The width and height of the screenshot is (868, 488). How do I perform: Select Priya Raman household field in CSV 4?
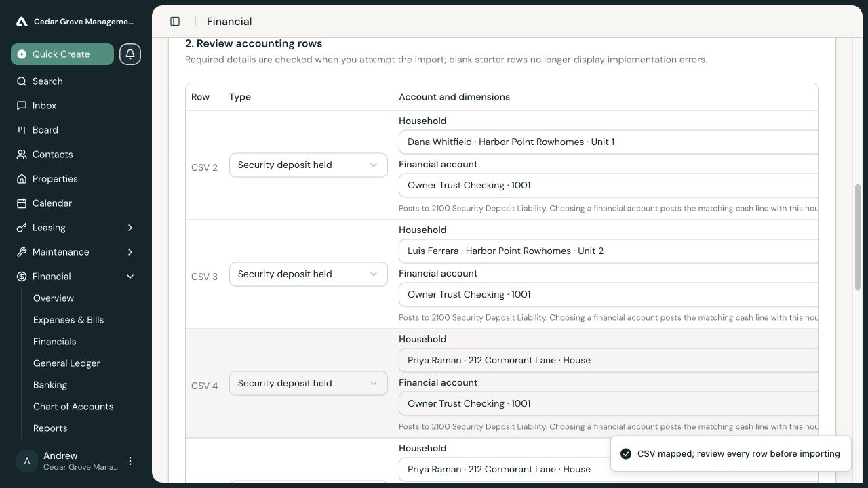pos(608,361)
